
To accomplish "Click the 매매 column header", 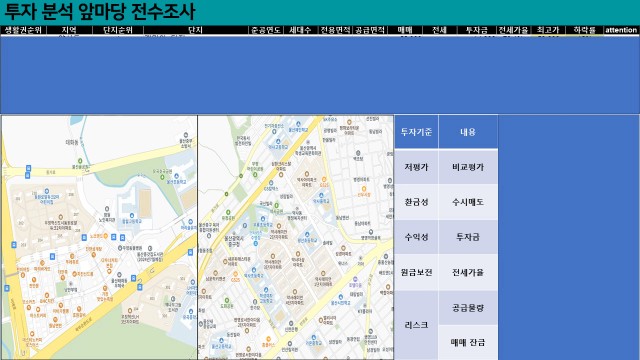I will (405, 30).
